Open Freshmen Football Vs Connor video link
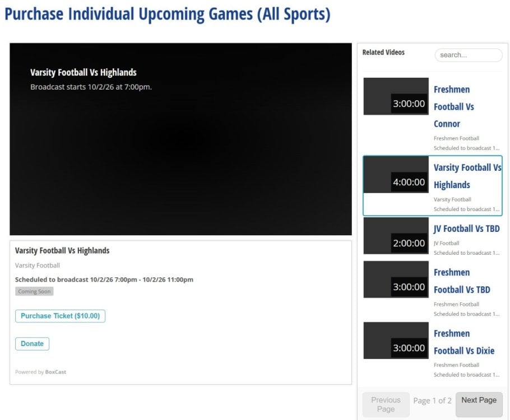510x420 pixels. point(454,106)
